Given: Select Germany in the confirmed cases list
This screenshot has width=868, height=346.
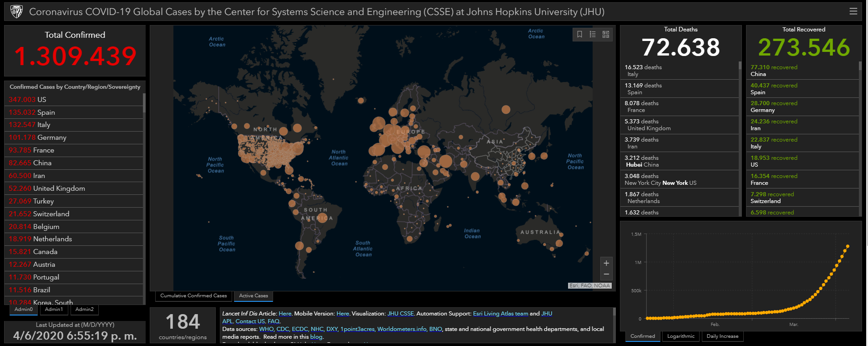Looking at the screenshot, I should [51, 137].
